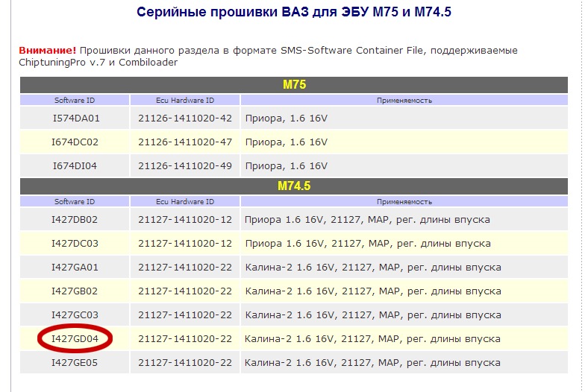Open the I427GE05 firmware entry
588x392 pixels.
75,363
